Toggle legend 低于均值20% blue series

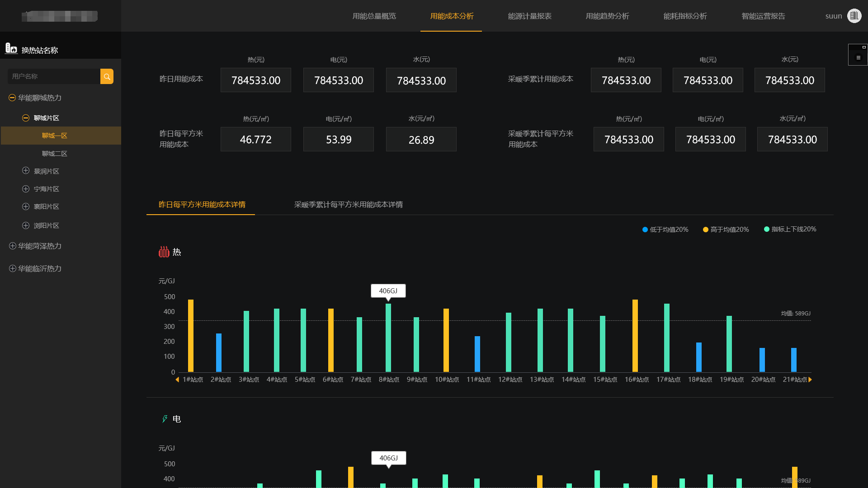[x=665, y=230]
